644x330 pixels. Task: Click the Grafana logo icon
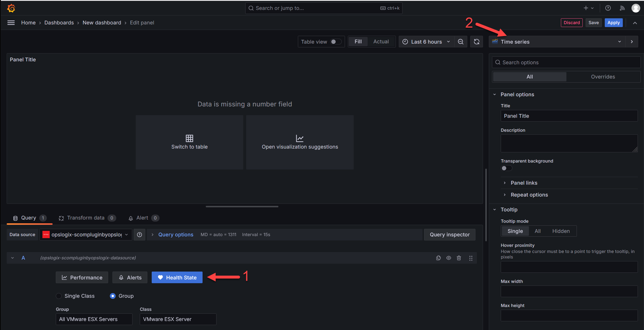[x=11, y=8]
